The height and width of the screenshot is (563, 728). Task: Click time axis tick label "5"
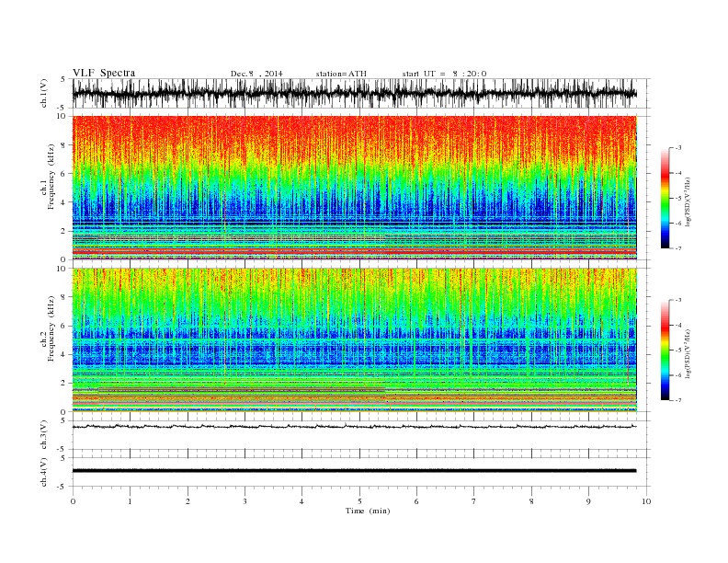(359, 501)
